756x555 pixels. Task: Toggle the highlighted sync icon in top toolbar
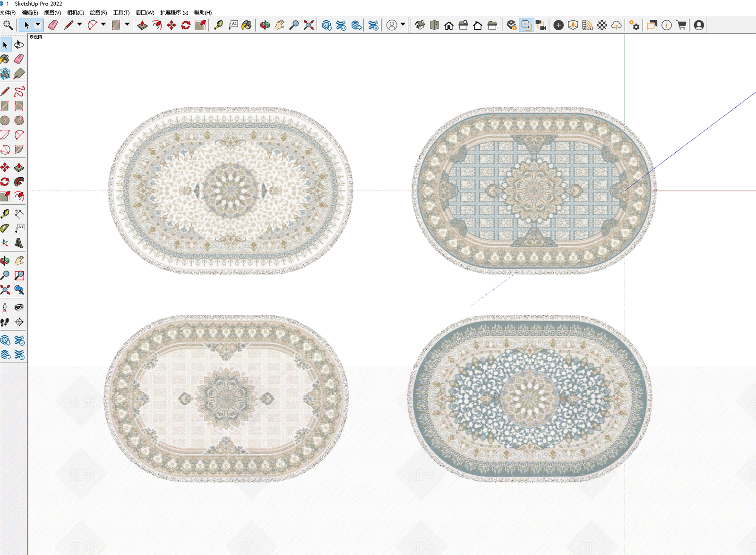(x=526, y=25)
